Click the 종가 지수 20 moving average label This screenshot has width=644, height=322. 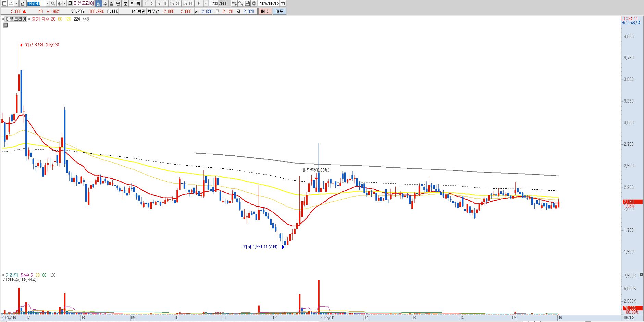click(44, 19)
